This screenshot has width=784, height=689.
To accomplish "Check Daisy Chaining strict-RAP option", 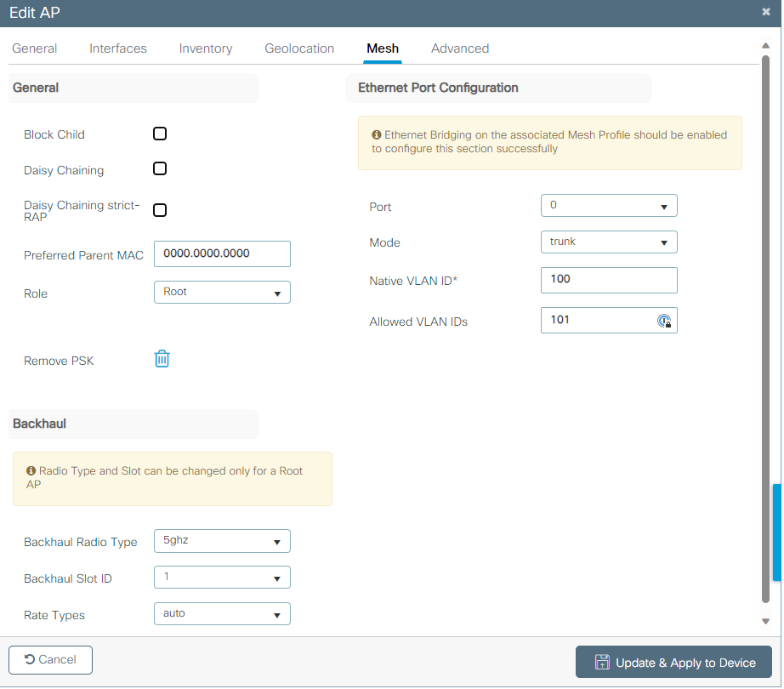I will pyautogui.click(x=160, y=210).
